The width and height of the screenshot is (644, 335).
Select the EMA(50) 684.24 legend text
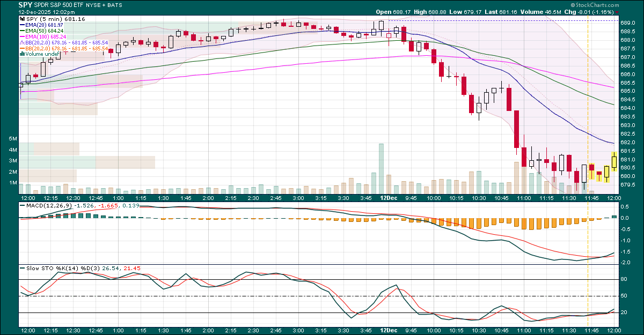[45, 31]
